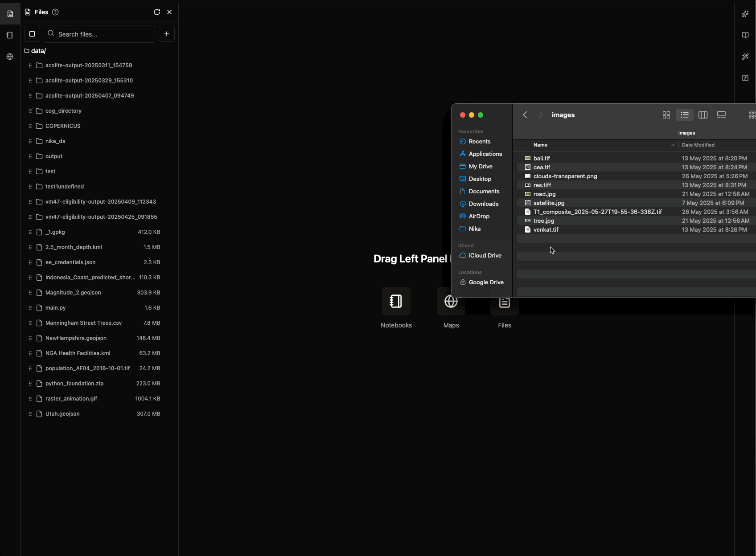Click the Search files input field
This screenshot has width=756, height=556.
tap(99, 34)
